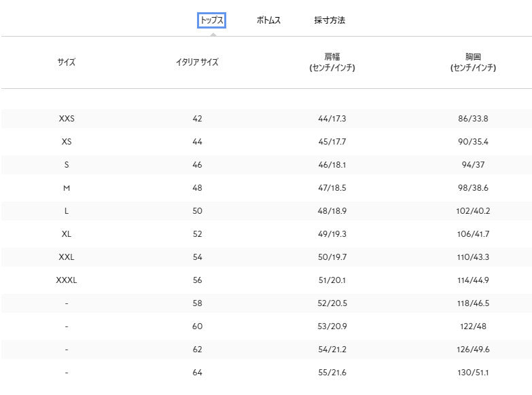Click Italian size 58 cell
Screen dimensions: 532x395
pyautogui.click(x=197, y=303)
